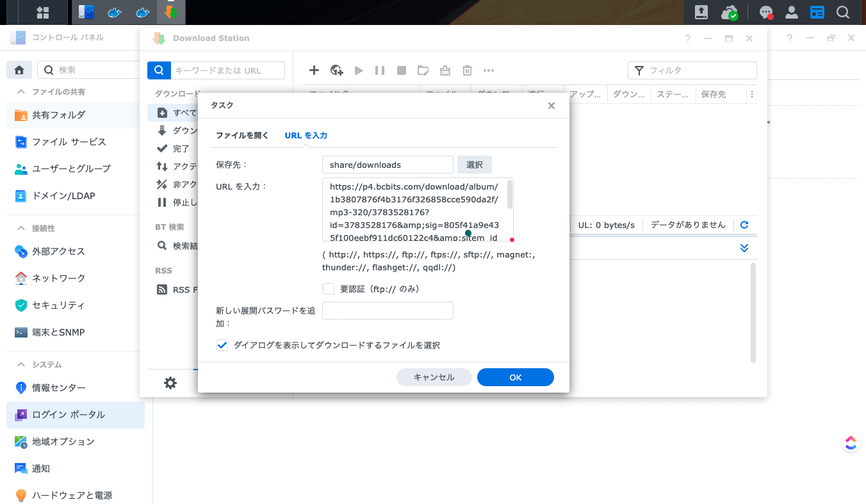Disable the select files dialog checkbox

coord(222,345)
